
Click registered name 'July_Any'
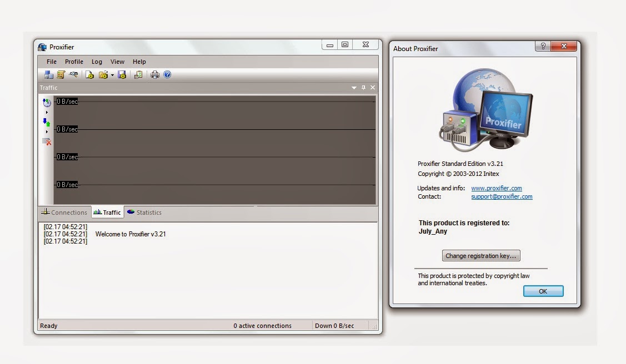point(433,231)
